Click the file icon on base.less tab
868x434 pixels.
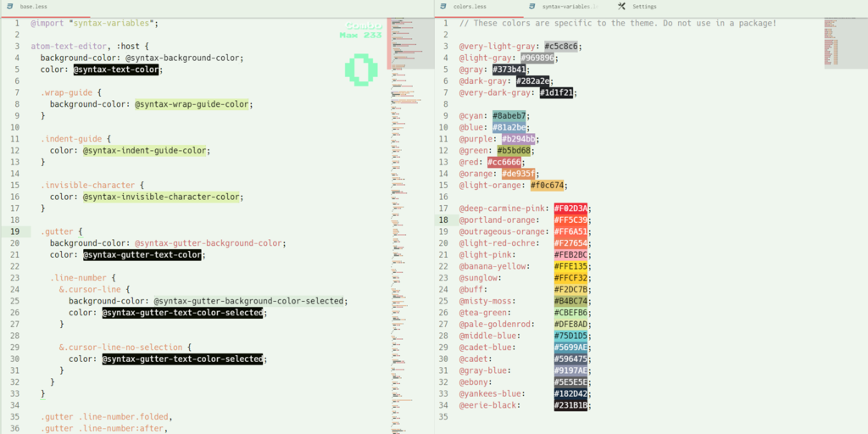click(x=9, y=6)
